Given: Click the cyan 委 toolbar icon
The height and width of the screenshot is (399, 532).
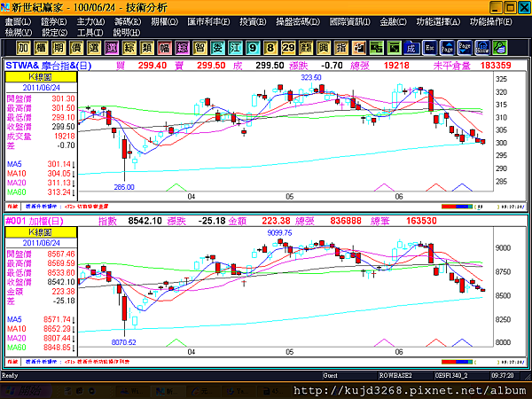Looking at the screenshot, I should pyautogui.click(x=217, y=48).
